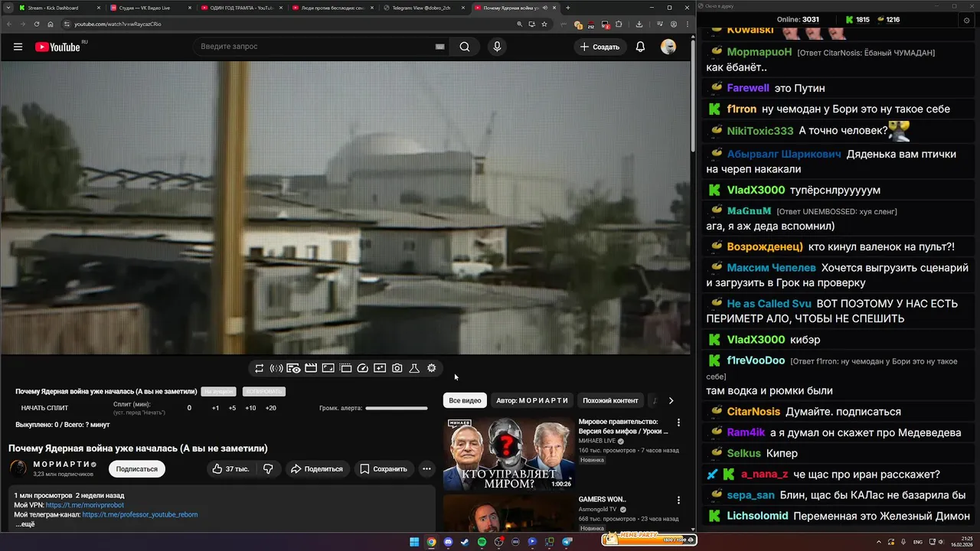Add +5 minutes to split
The image size is (980, 551).
click(x=232, y=408)
